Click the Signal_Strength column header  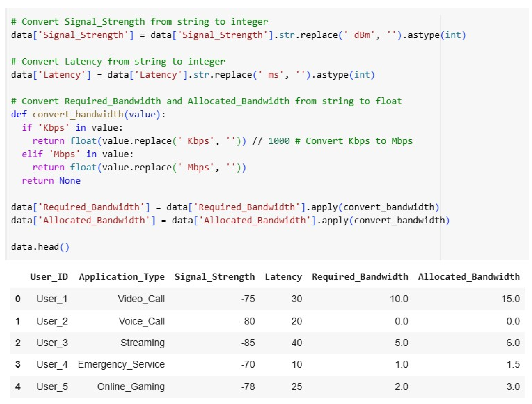214,277
